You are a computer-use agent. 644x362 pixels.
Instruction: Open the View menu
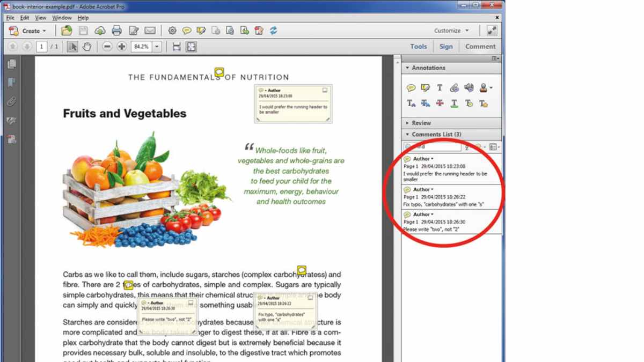(x=41, y=18)
